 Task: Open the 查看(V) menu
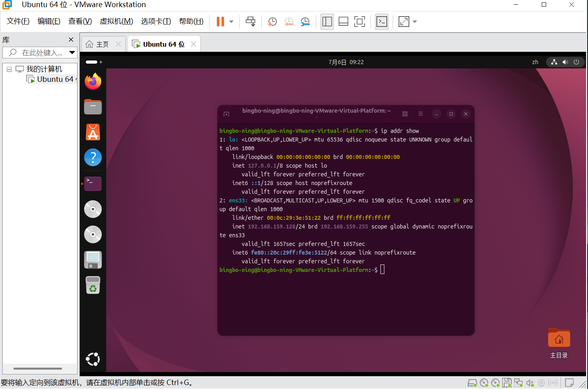pyautogui.click(x=80, y=21)
